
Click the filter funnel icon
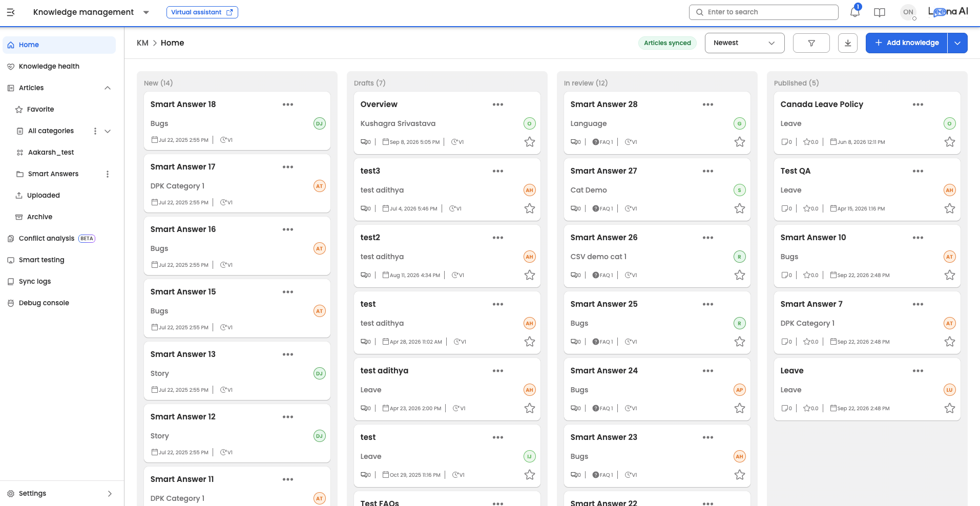click(811, 43)
